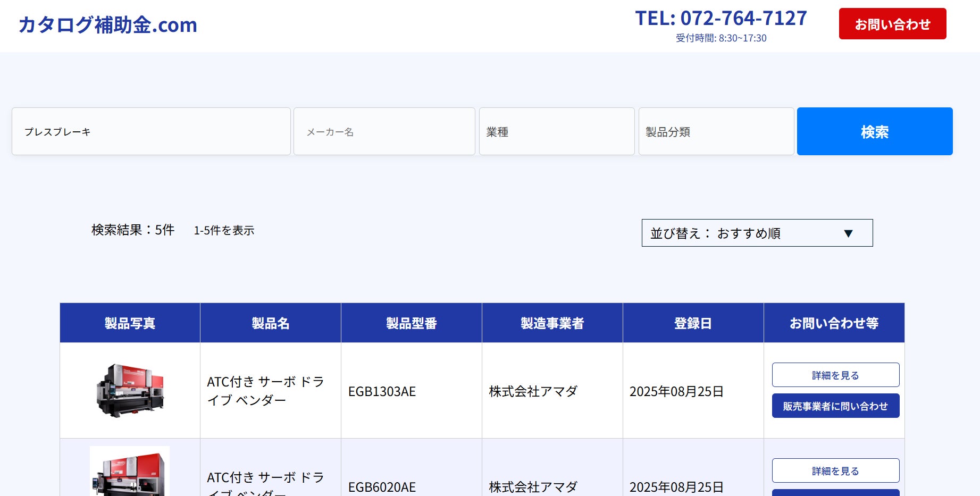
Task: Click the 検索結果：5件 text
Action: [x=133, y=230]
